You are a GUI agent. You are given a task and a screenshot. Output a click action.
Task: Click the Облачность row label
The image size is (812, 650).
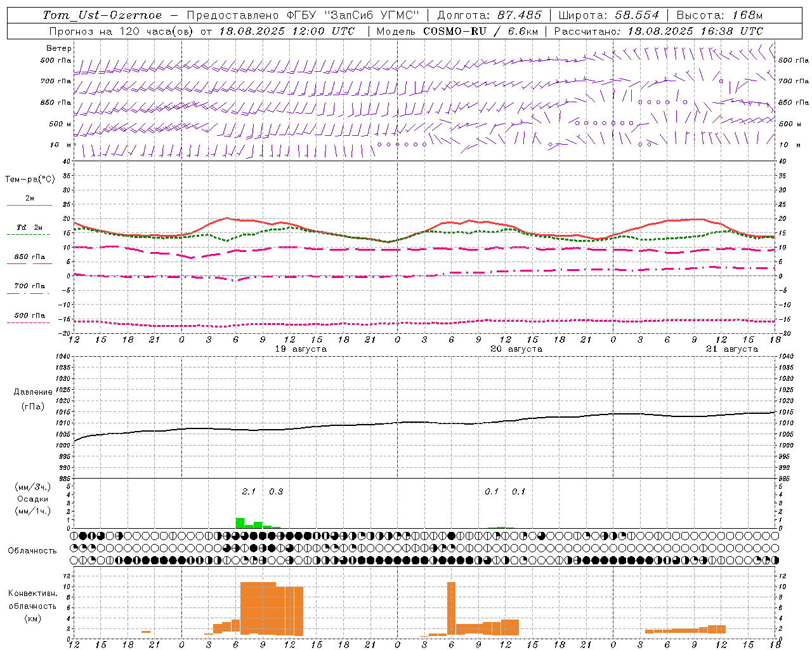tap(32, 550)
